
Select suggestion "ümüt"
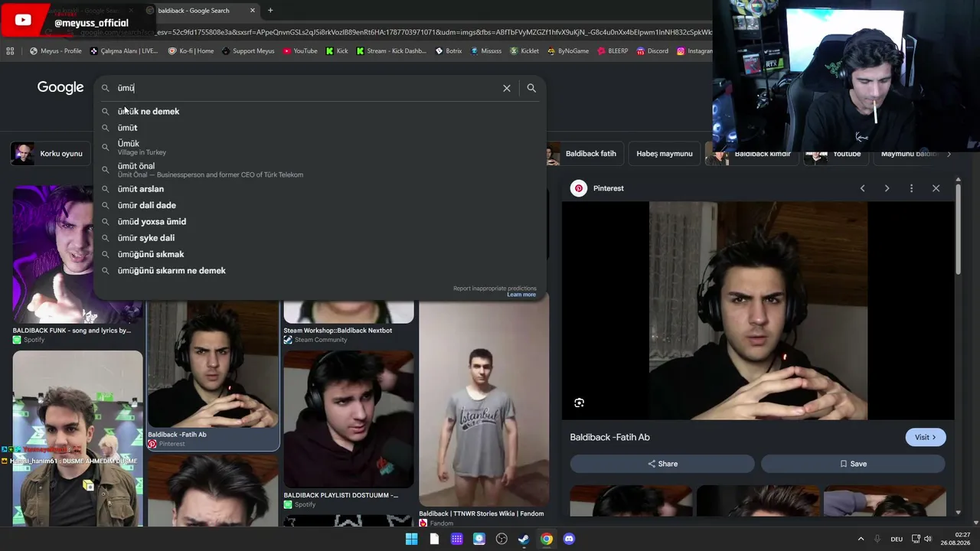pos(320,128)
